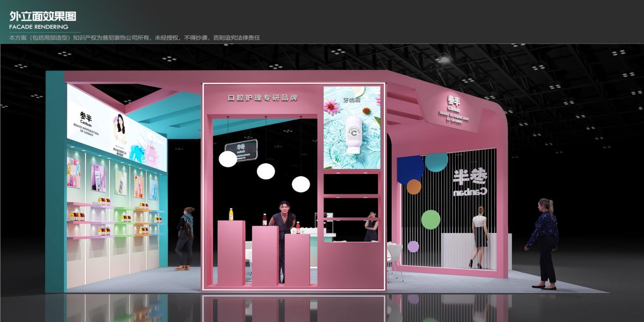Screen dimensions: 644x322
Task: Pick the green circle on the striped wall
Action: (430, 219)
